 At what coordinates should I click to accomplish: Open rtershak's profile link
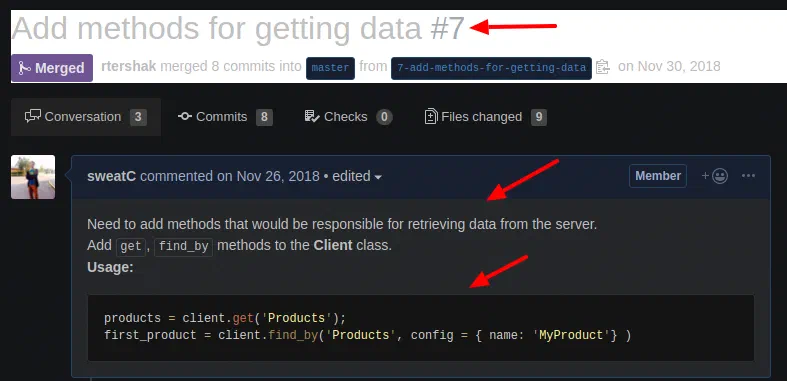click(x=128, y=66)
